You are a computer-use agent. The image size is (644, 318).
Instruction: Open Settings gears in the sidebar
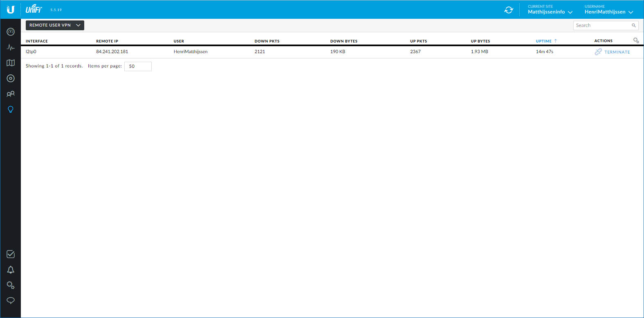(x=11, y=285)
